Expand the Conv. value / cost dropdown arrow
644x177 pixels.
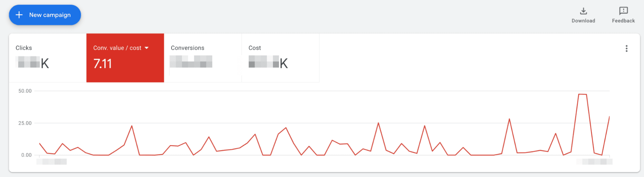[147, 48]
